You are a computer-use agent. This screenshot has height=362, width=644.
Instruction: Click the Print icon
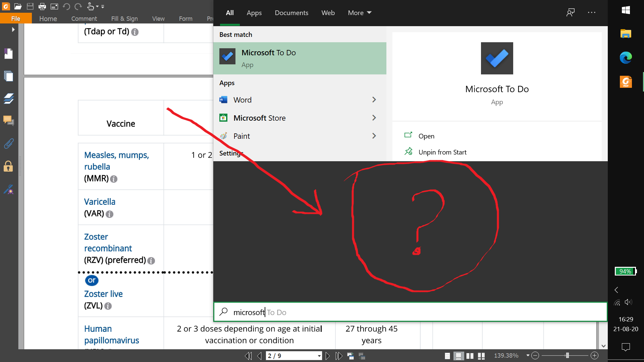[42, 6]
